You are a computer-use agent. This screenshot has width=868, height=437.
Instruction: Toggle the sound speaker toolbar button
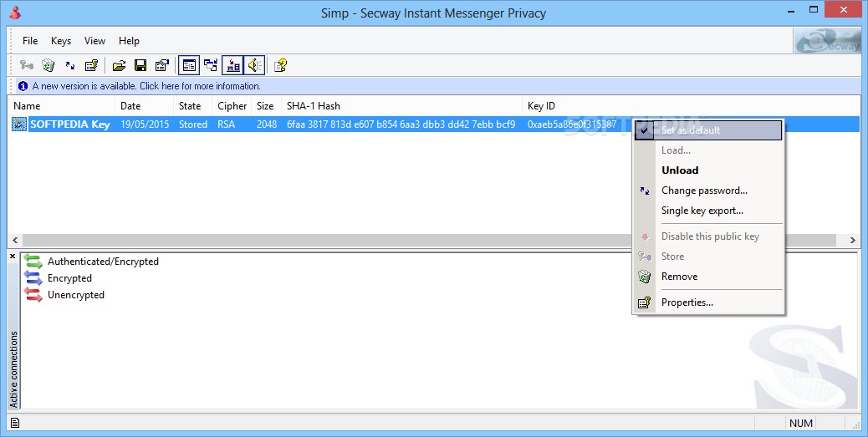255,66
